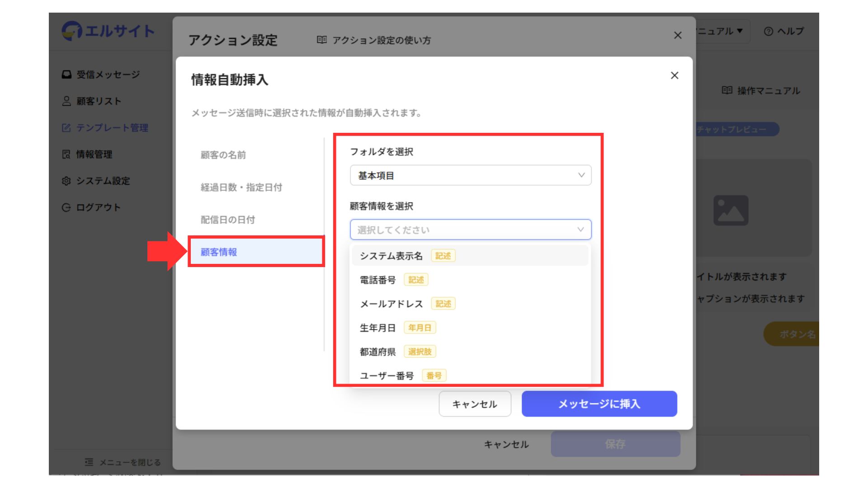Open the フォルダを選択 dropdown showing 基本項目
868x488 pixels.
click(x=470, y=175)
